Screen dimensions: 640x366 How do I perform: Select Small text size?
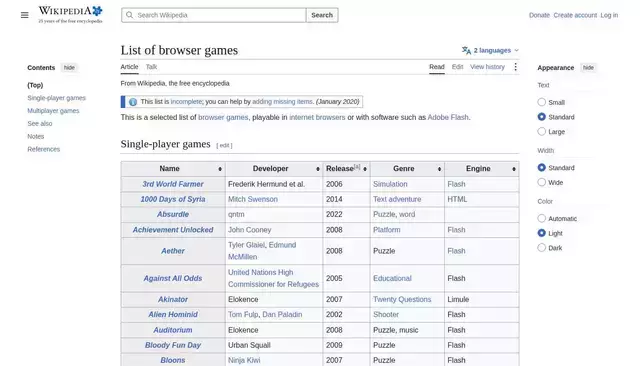[x=542, y=102]
